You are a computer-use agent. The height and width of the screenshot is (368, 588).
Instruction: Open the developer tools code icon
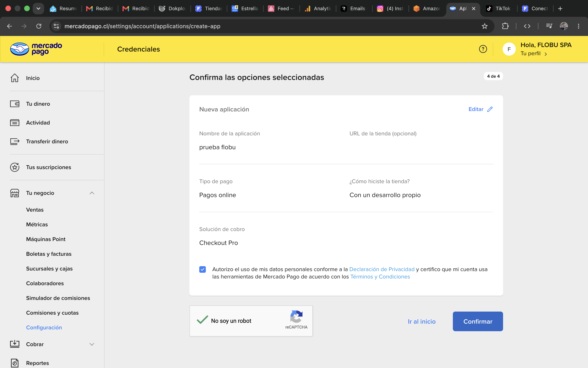coord(527,26)
